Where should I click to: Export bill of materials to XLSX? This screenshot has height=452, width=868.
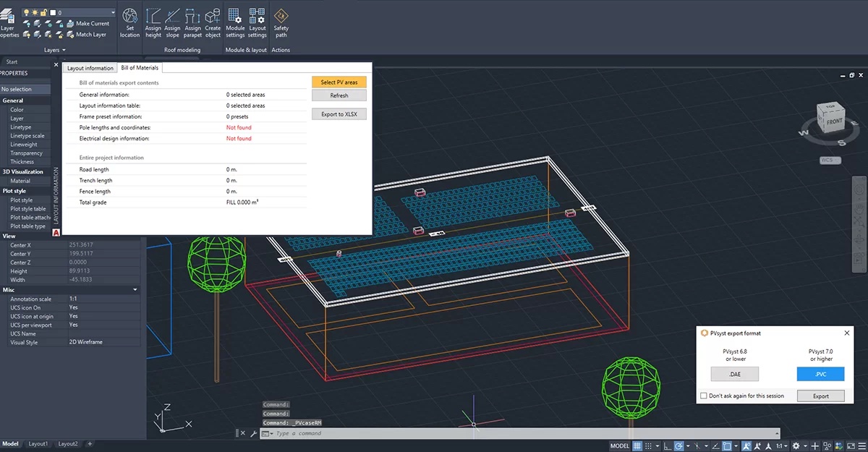coord(339,114)
